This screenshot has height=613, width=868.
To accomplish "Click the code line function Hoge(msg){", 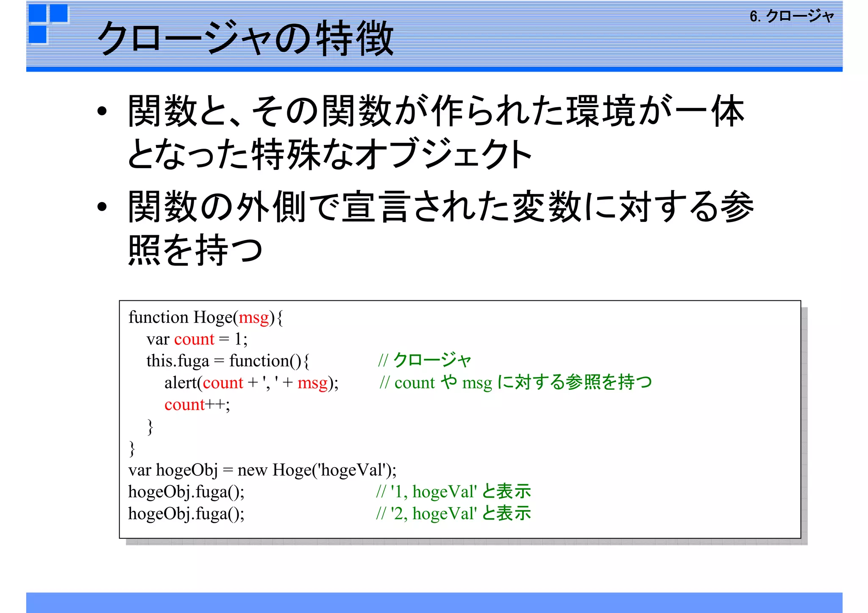I will (x=206, y=317).
